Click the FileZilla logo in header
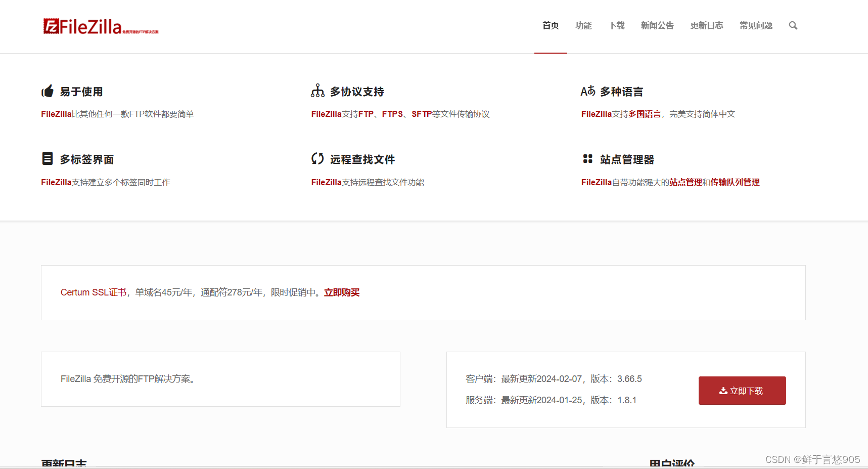The height and width of the screenshot is (469, 868). coord(101,26)
